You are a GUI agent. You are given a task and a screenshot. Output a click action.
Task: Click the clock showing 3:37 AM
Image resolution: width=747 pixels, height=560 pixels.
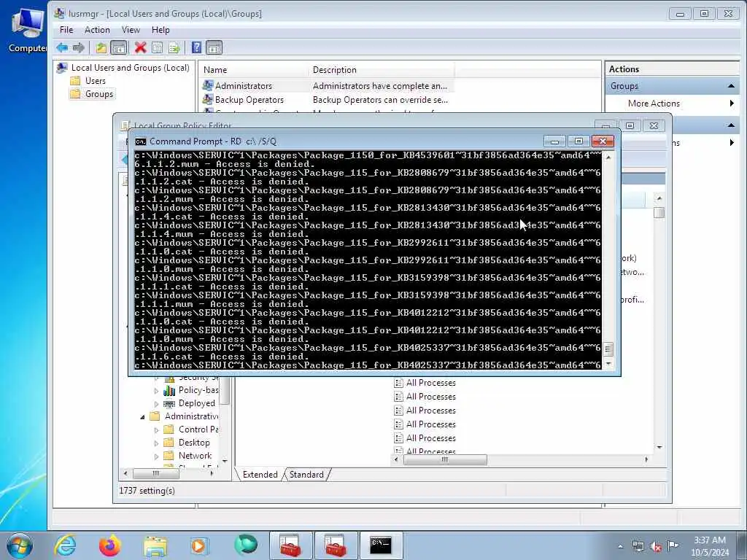(709, 540)
